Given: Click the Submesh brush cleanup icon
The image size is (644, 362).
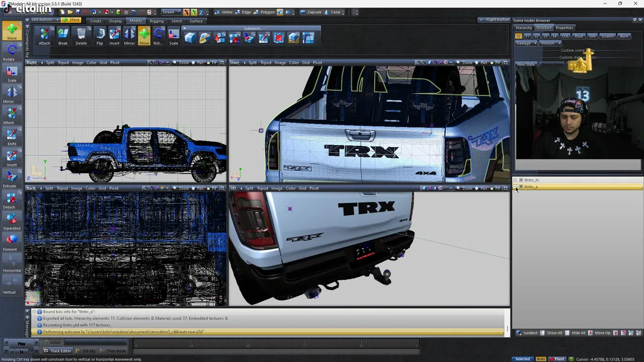Looking at the screenshot, I should coord(205,37).
